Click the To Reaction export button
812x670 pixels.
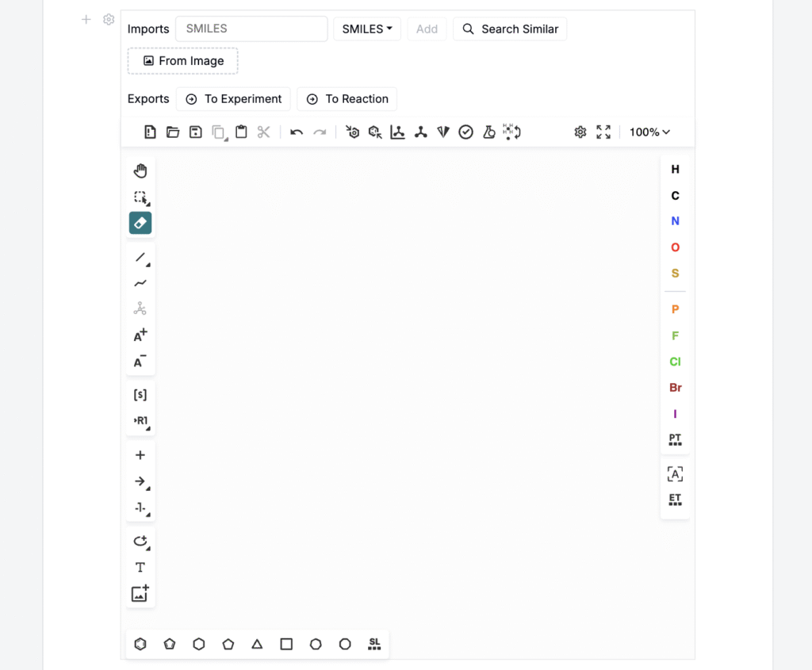click(347, 99)
